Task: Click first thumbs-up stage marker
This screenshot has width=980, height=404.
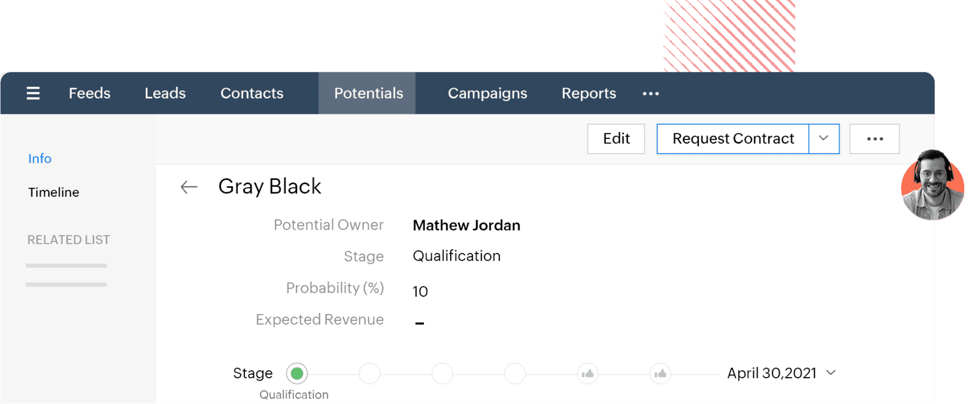Action: (587, 373)
